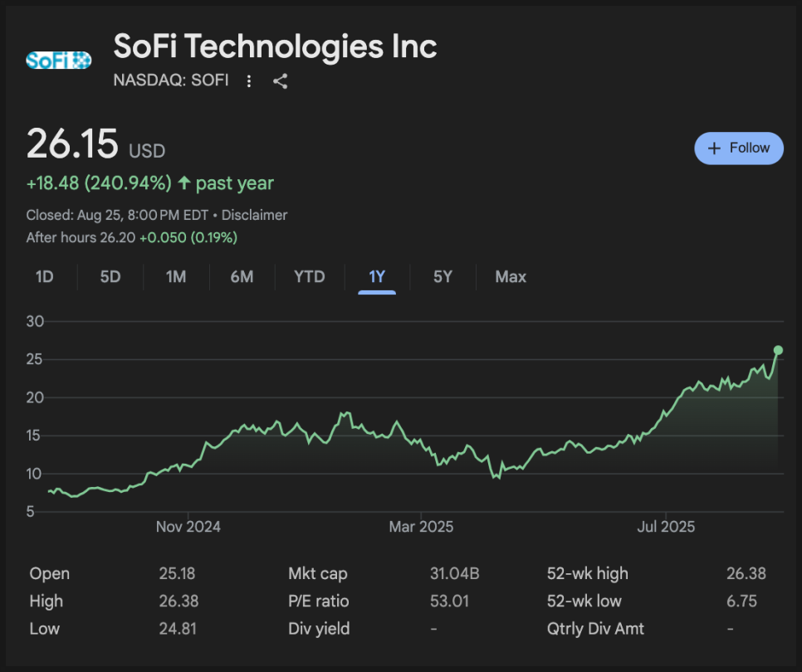Screen dimensions: 802x672
Task: Click the High value in the Open/High/Low column
Action: click(178, 601)
